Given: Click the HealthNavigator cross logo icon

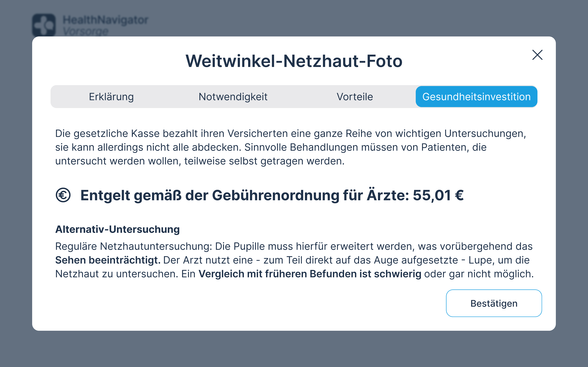Looking at the screenshot, I should 44,25.
